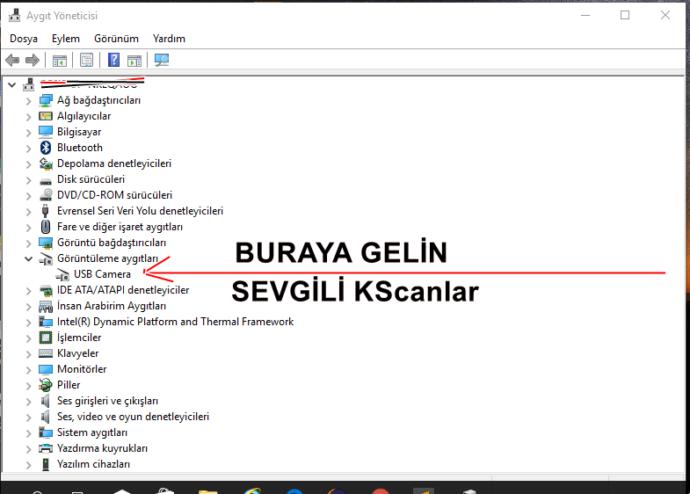Click the Depolama denetleyicileri icon
The height and width of the screenshot is (494, 690).
pyautogui.click(x=45, y=164)
